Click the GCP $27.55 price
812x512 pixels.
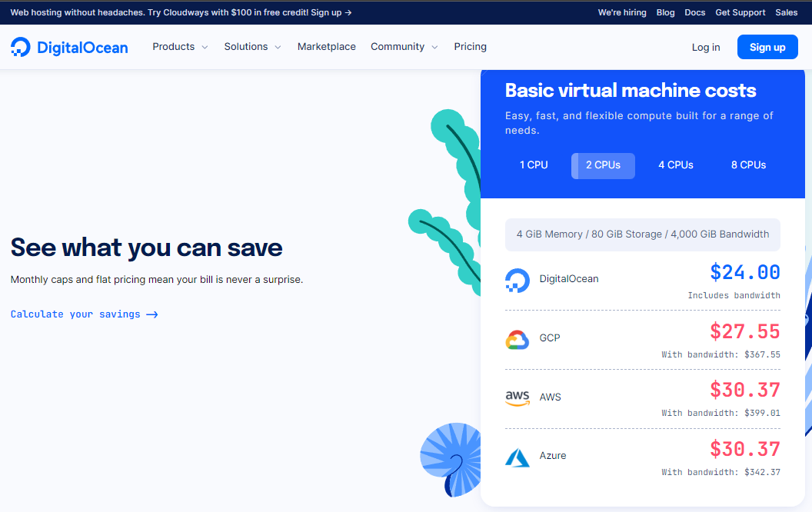pos(744,331)
